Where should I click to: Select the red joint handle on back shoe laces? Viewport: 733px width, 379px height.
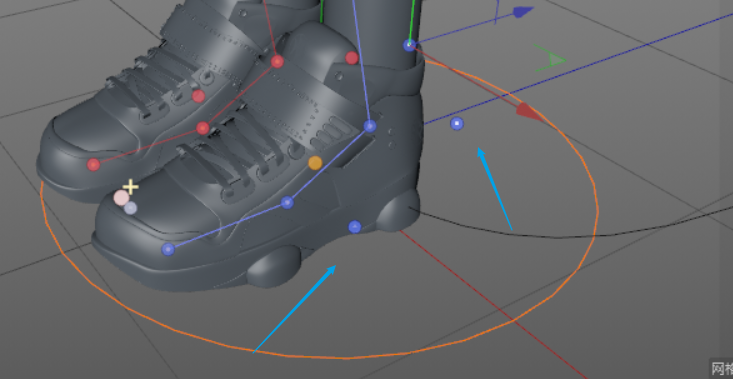(199, 96)
